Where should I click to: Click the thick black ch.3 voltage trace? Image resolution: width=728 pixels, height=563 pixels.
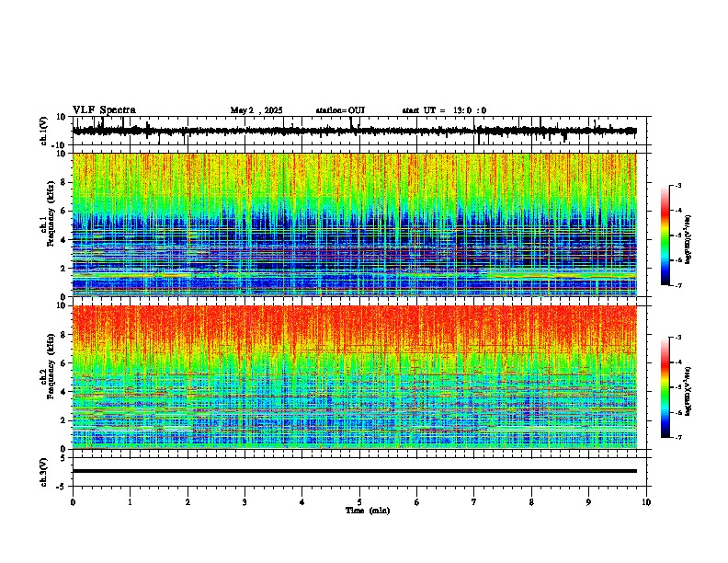coord(354,471)
